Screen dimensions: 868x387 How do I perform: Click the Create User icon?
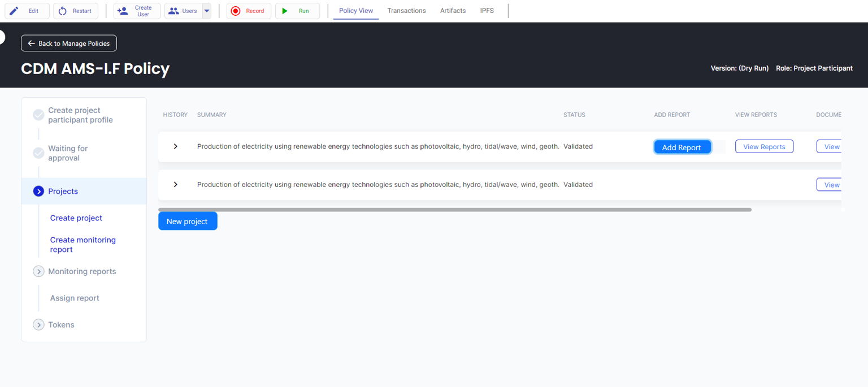123,11
